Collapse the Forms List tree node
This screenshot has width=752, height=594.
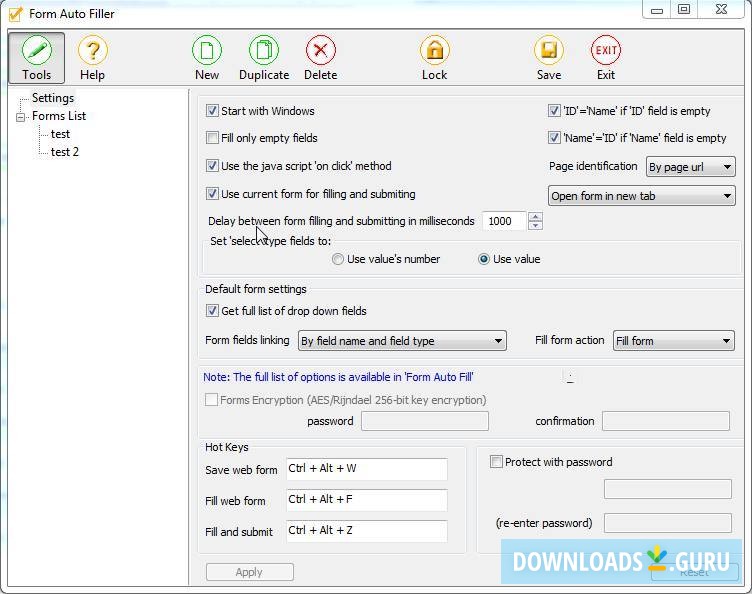pos(21,116)
